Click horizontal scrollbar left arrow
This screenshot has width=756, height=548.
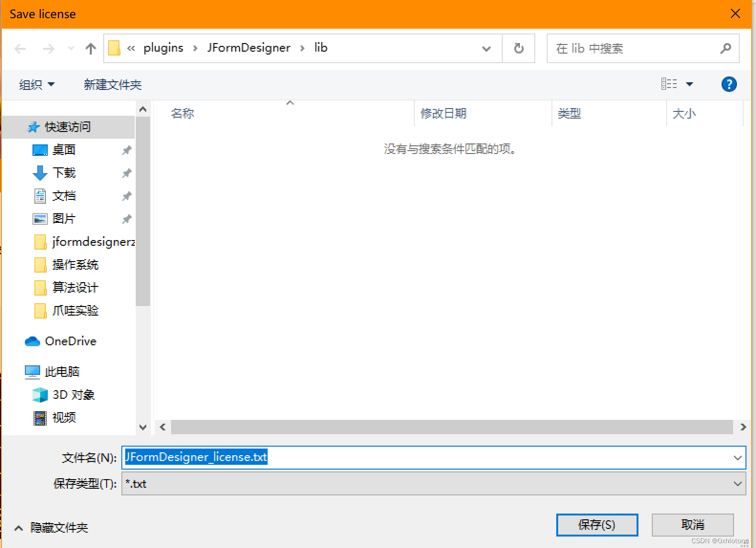[x=163, y=427]
